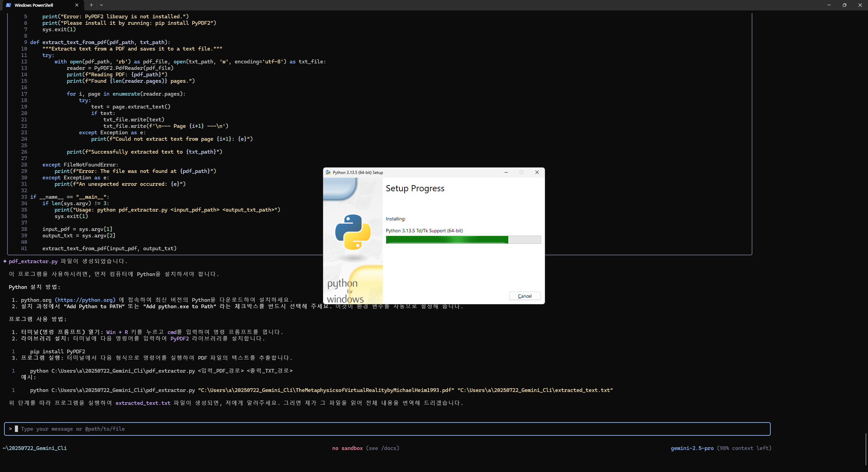Close the Python Setup dialog
This screenshot has height=472, width=868.
click(537, 172)
